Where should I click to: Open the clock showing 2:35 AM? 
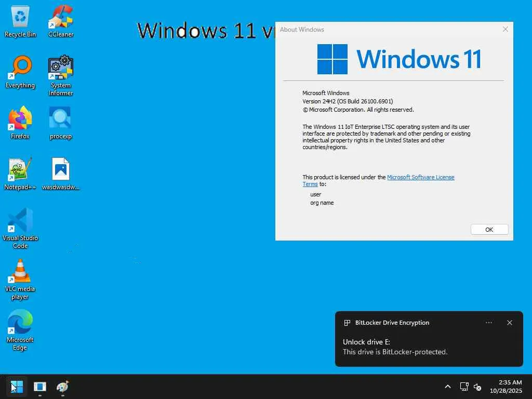506,387
